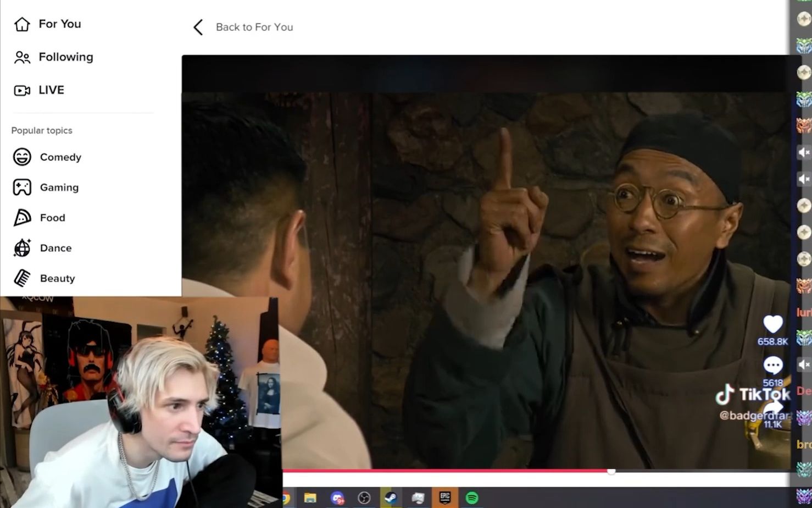The width and height of the screenshot is (812, 508).
Task: Open Discord in the taskbar
Action: click(x=337, y=498)
